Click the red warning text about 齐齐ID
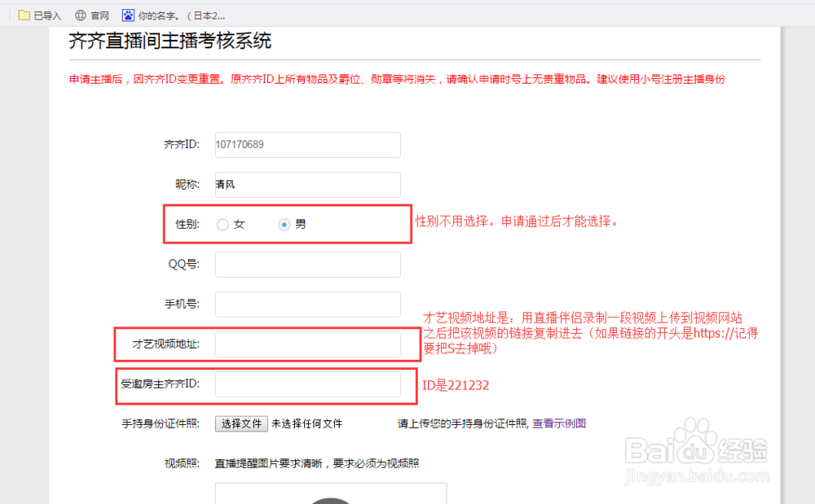Image resolution: width=815 pixels, height=504 pixels. (407, 79)
